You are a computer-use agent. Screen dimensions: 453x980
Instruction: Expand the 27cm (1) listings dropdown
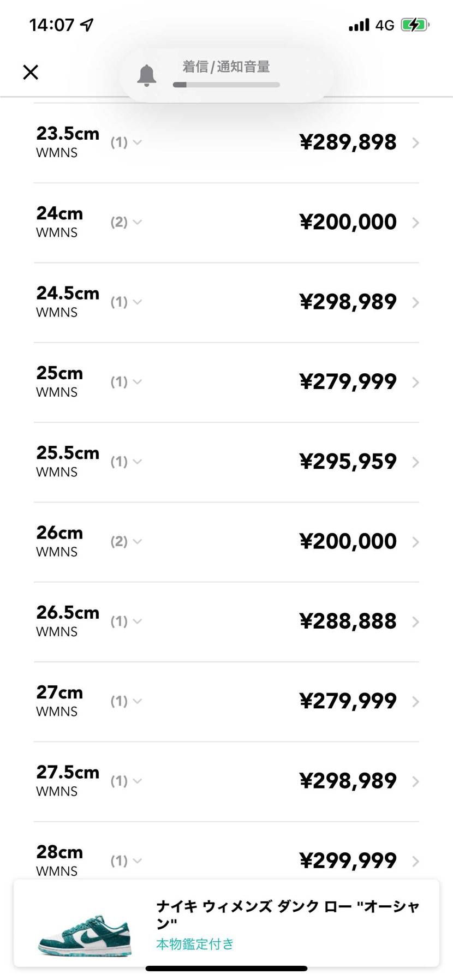point(126,701)
